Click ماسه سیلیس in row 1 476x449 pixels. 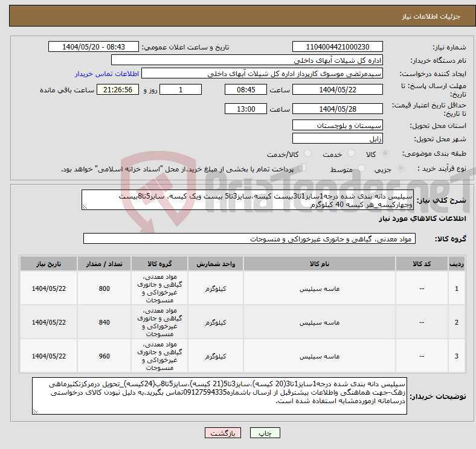pyautogui.click(x=320, y=289)
